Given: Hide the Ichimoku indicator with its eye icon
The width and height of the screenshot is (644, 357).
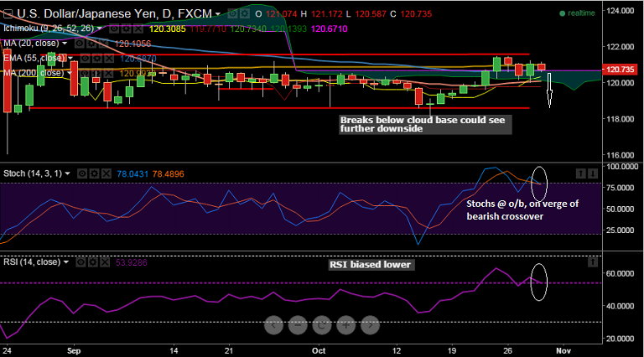Looking at the screenshot, I should 114,28.
